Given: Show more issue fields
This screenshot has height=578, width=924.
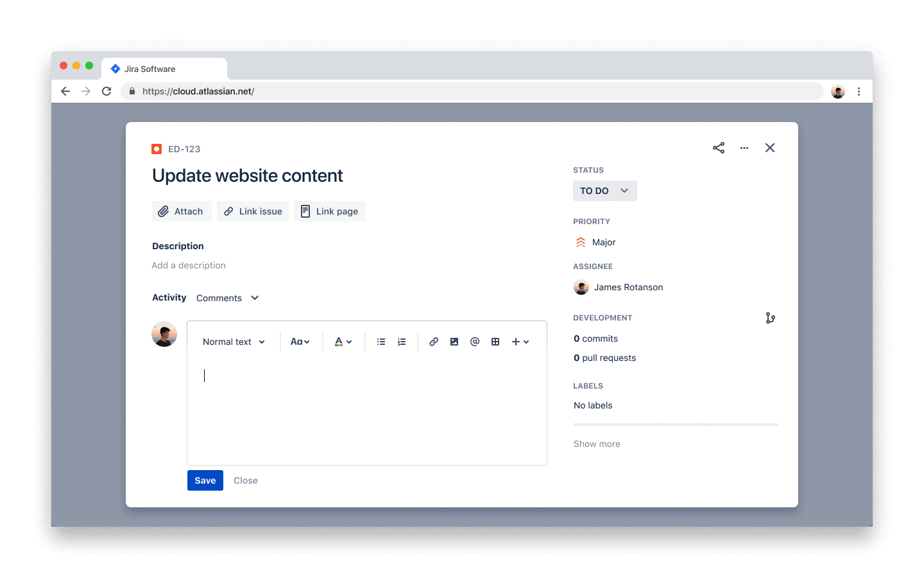Looking at the screenshot, I should point(597,443).
